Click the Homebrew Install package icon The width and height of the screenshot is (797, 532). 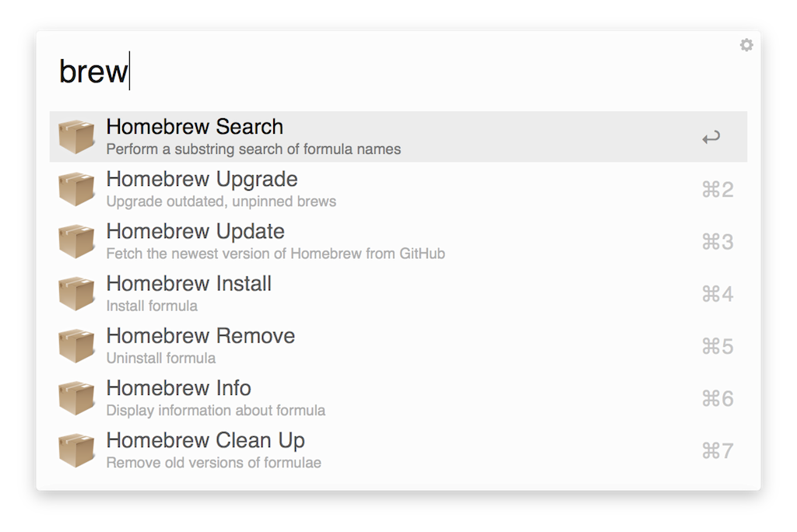pyautogui.click(x=76, y=293)
